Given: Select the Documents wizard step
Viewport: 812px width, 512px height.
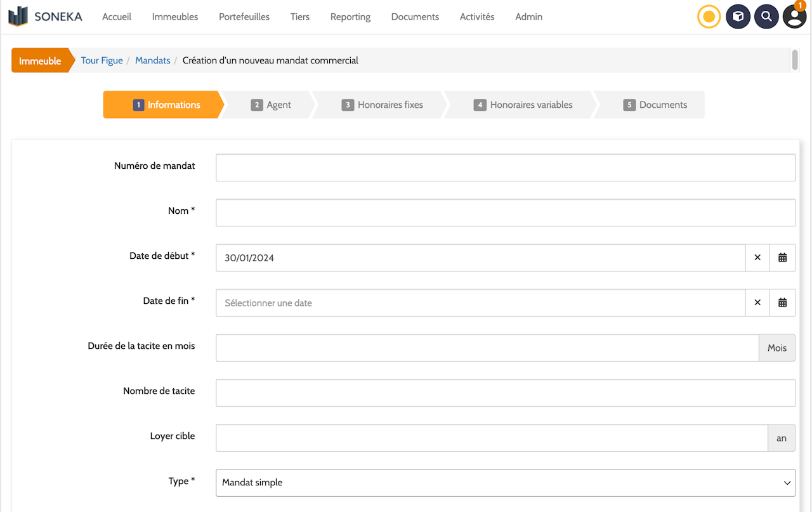Looking at the screenshot, I should pyautogui.click(x=655, y=105).
